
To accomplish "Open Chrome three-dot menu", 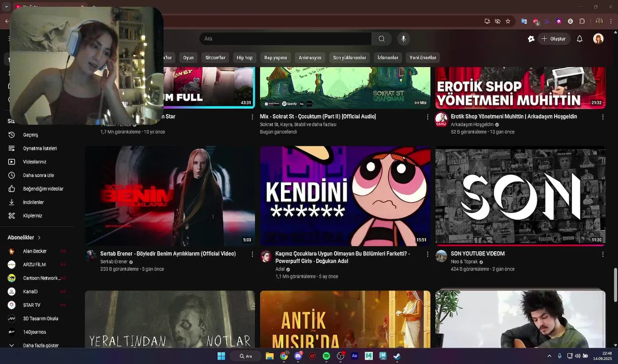I will point(611,21).
